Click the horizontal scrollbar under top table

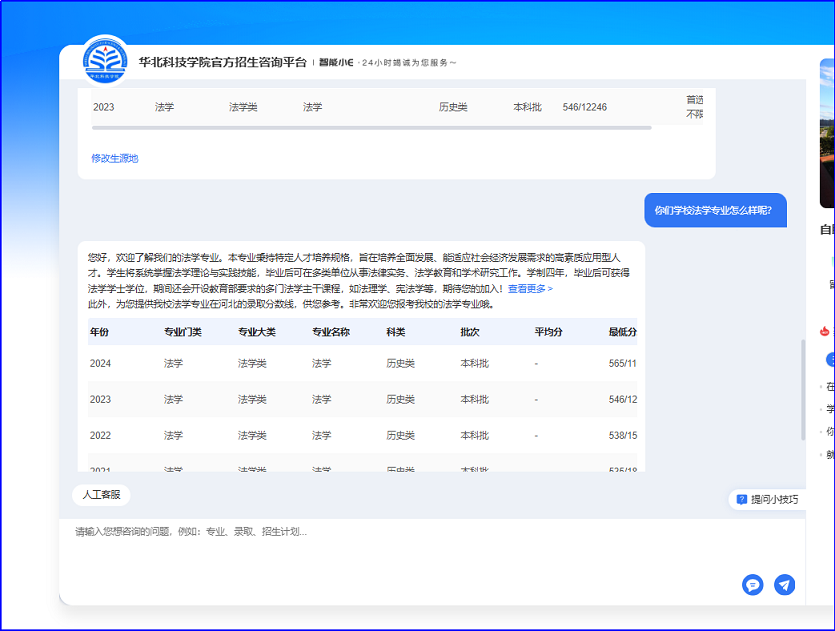pyautogui.click(x=371, y=128)
